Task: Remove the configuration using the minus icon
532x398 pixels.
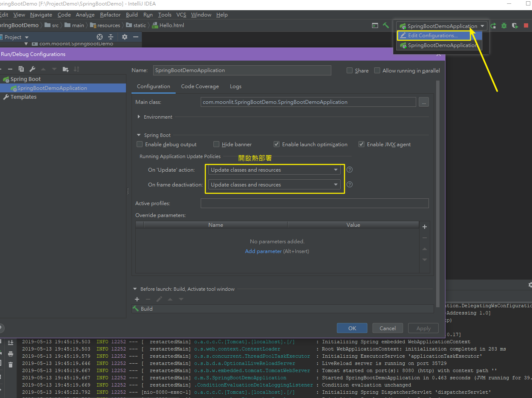Action: coord(10,69)
